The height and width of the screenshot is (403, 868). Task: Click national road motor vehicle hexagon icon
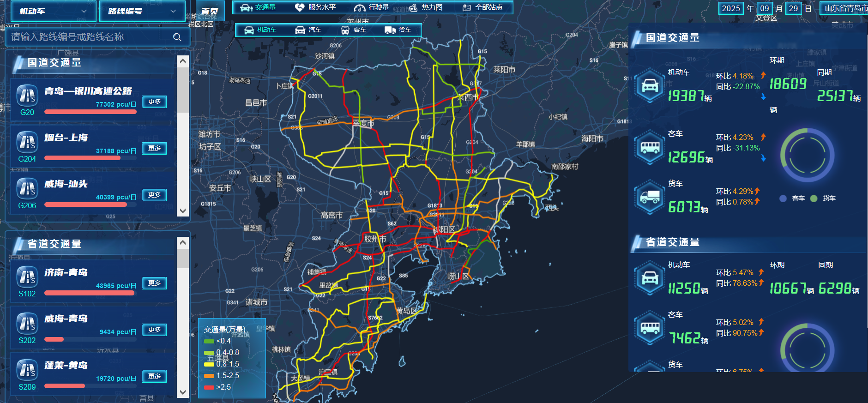(x=650, y=85)
